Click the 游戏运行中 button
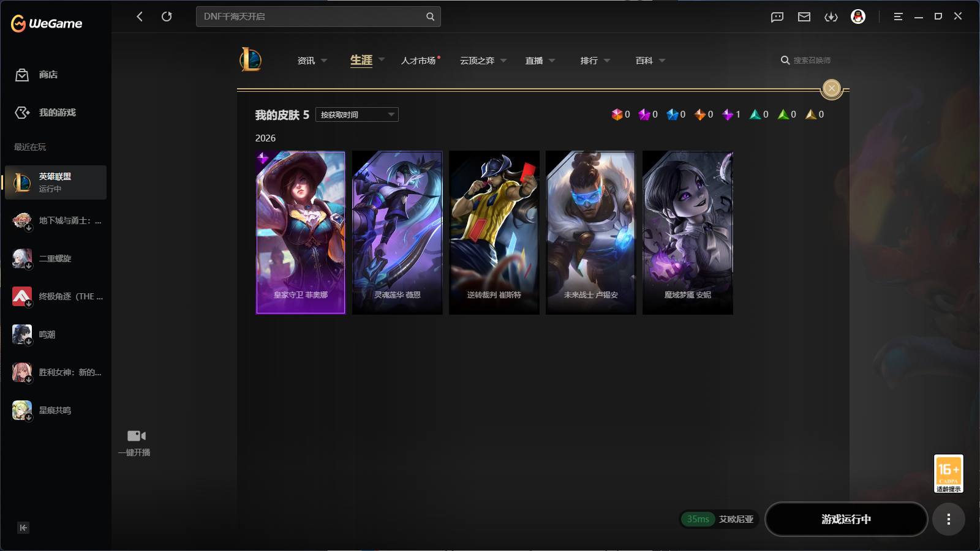This screenshot has width=980, height=551. click(x=846, y=519)
